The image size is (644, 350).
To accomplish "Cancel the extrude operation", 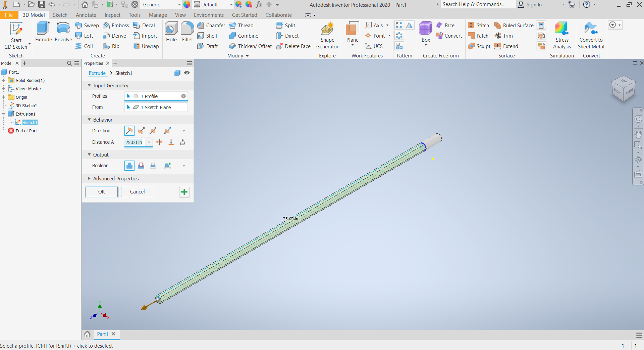I will (x=137, y=192).
